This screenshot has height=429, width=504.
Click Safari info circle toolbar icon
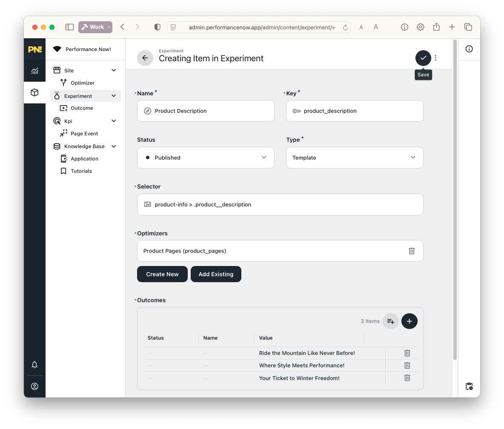(x=404, y=27)
